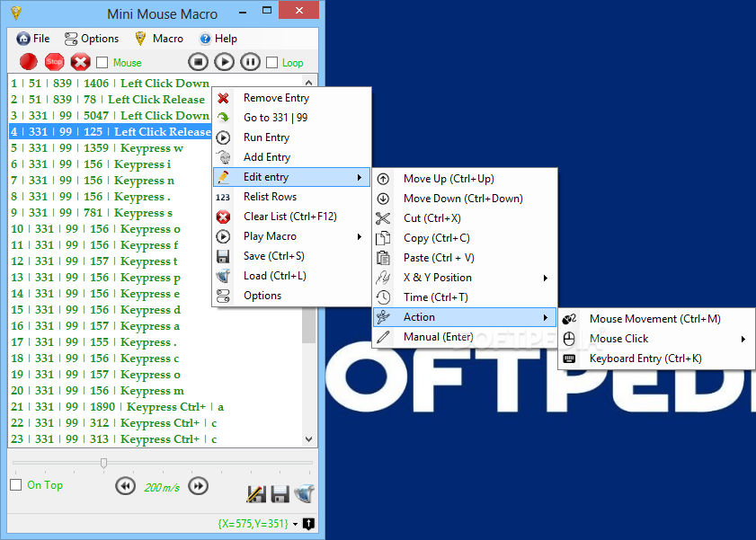Click the red X clear button in the toolbar
Screen dimensions: 756x540
(81, 62)
